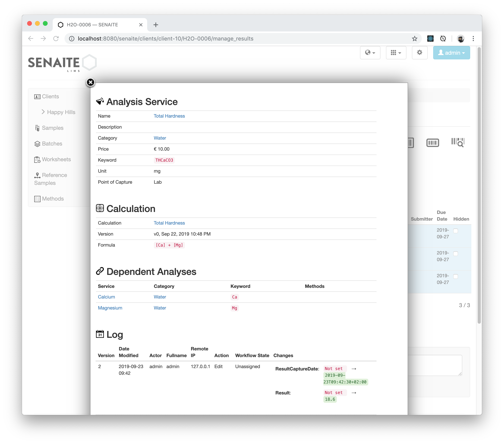504x444 pixels.
Task: Go to Batches in the sidebar
Action: pyautogui.click(x=52, y=144)
